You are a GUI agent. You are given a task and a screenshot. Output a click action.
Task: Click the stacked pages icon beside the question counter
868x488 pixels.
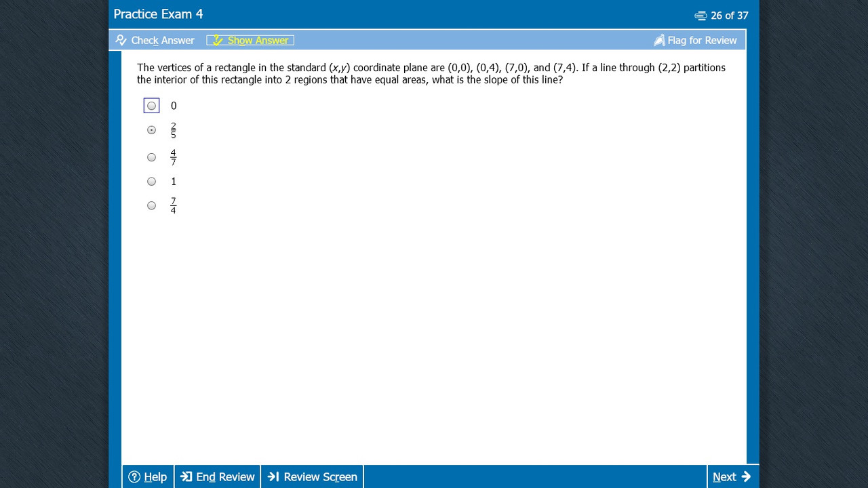point(701,16)
